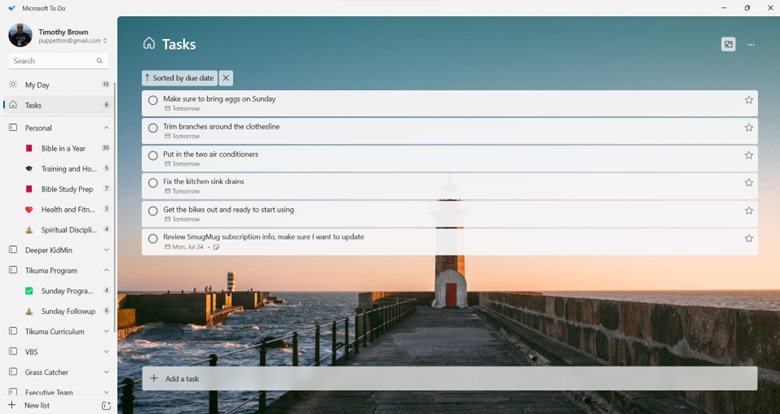Viewport: 780px width, 414px height.
Task: Click the sidebar vertical scrollbar
Action: click(x=115, y=207)
